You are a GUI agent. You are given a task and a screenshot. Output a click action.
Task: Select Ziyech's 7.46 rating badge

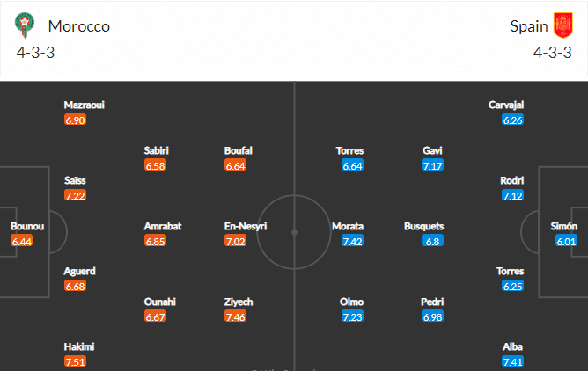tap(235, 316)
